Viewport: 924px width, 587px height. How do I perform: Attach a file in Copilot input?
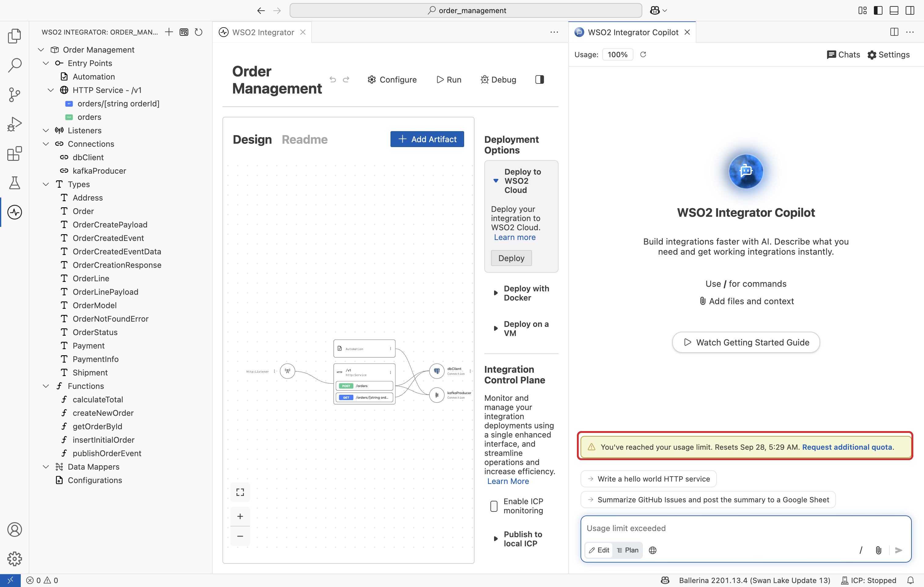pyautogui.click(x=878, y=550)
